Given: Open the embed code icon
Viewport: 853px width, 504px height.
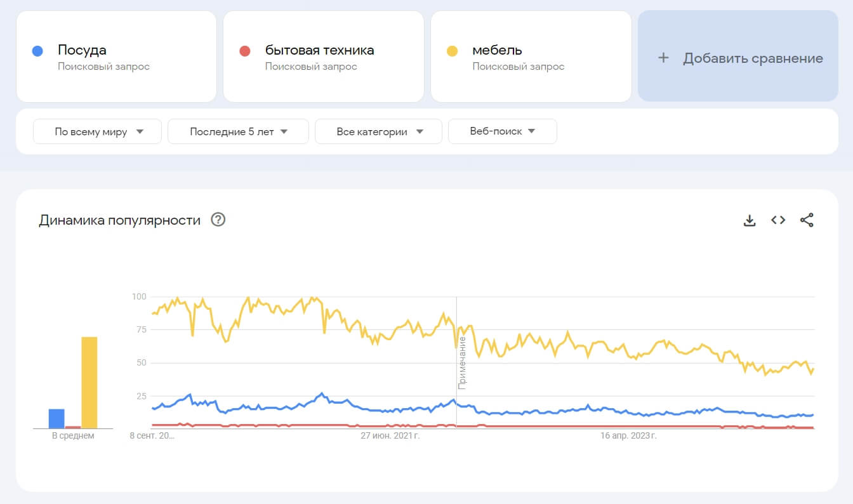Looking at the screenshot, I should point(778,220).
